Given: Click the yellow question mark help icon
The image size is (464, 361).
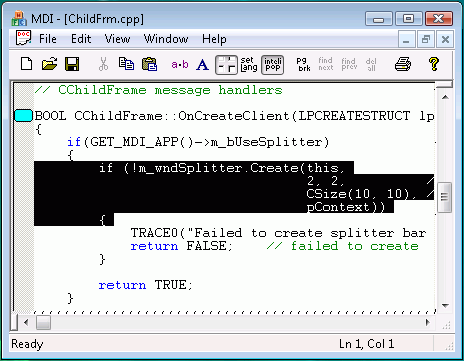Looking at the screenshot, I should tap(434, 64).
